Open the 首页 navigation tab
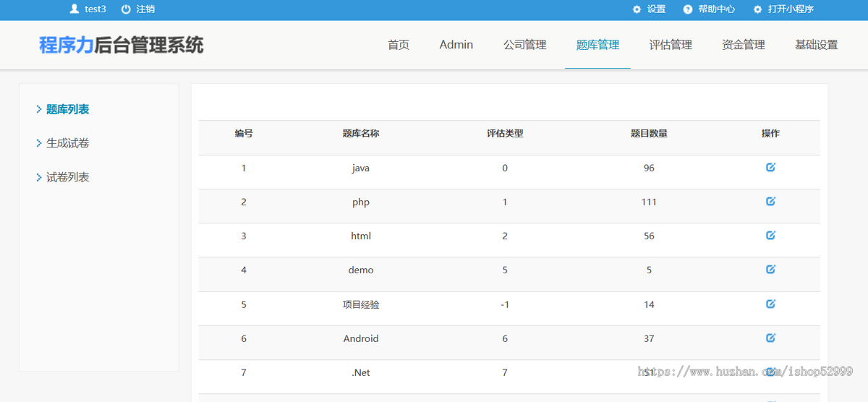 point(399,45)
